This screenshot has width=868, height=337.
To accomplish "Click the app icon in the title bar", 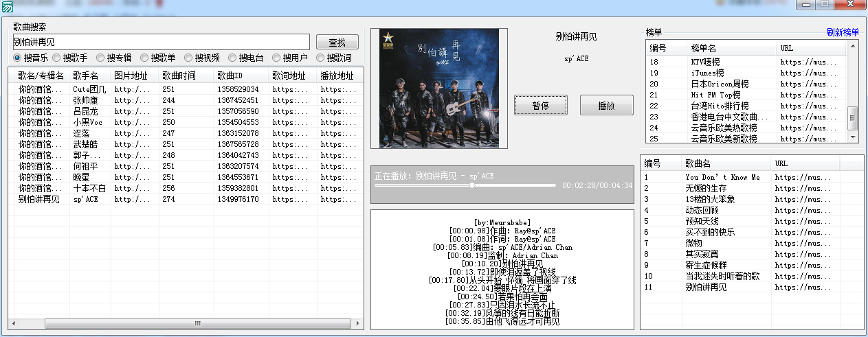I will [x=8, y=5].
